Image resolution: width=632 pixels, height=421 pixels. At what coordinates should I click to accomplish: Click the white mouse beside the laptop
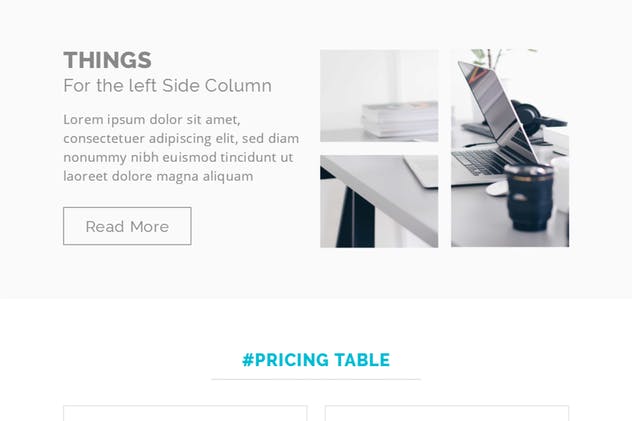click(496, 188)
